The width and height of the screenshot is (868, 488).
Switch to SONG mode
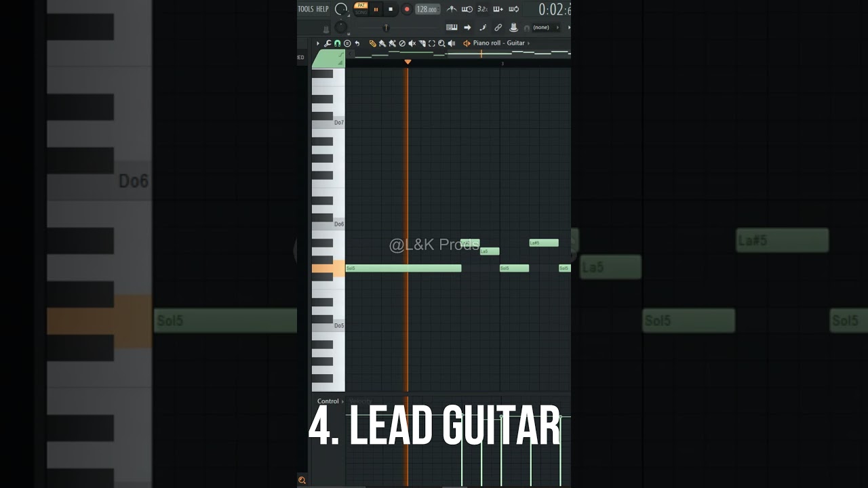coord(361,12)
